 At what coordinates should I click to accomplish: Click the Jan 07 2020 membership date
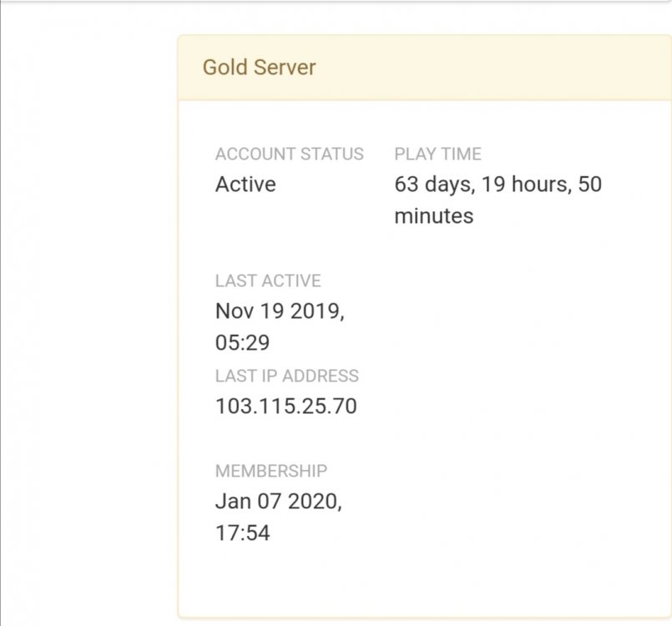[x=277, y=502]
